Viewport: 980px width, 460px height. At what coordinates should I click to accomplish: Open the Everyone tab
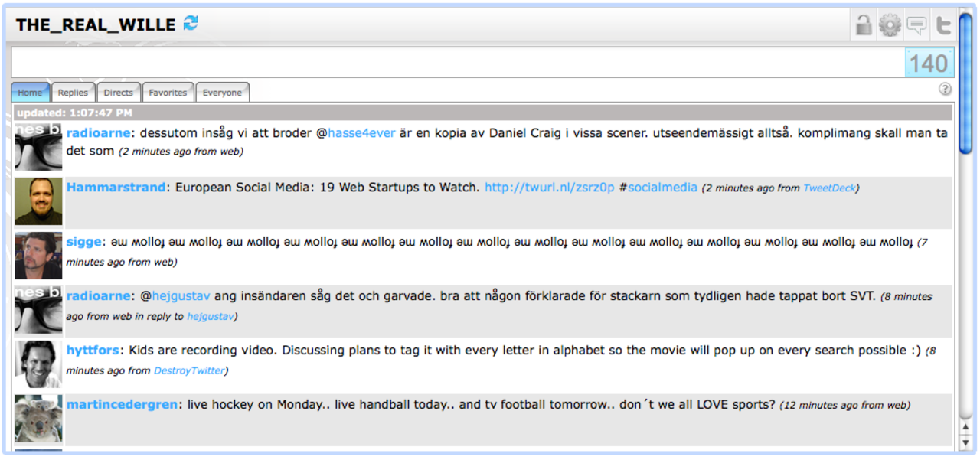click(x=222, y=93)
